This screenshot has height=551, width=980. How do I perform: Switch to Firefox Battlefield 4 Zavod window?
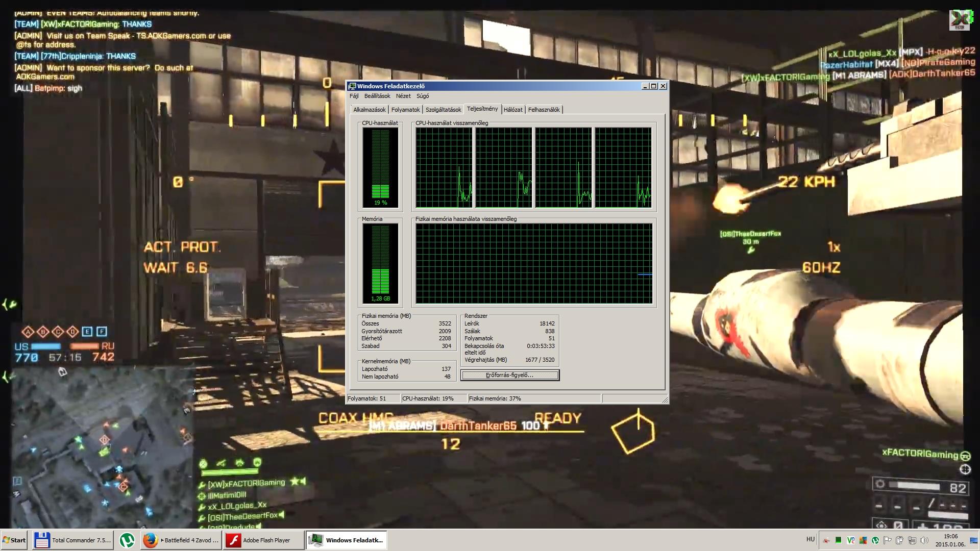181,540
